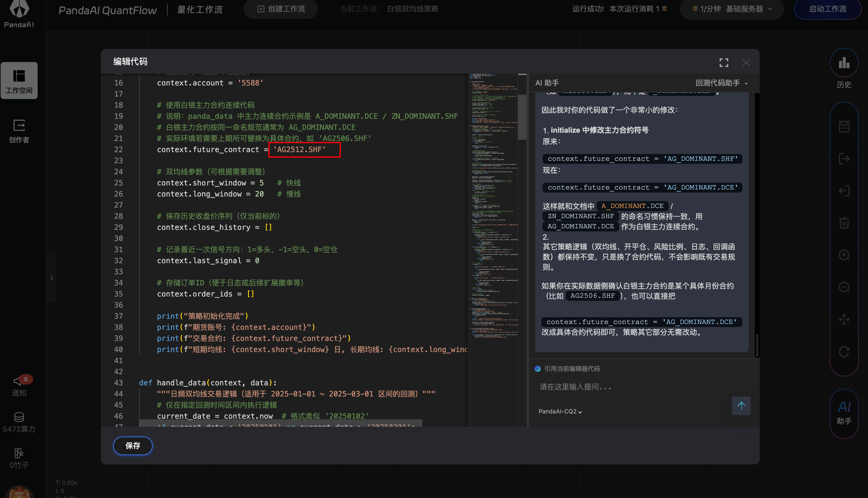
Task: Toggle fullscreen for the 编辑代码 dialog
Action: click(724, 63)
